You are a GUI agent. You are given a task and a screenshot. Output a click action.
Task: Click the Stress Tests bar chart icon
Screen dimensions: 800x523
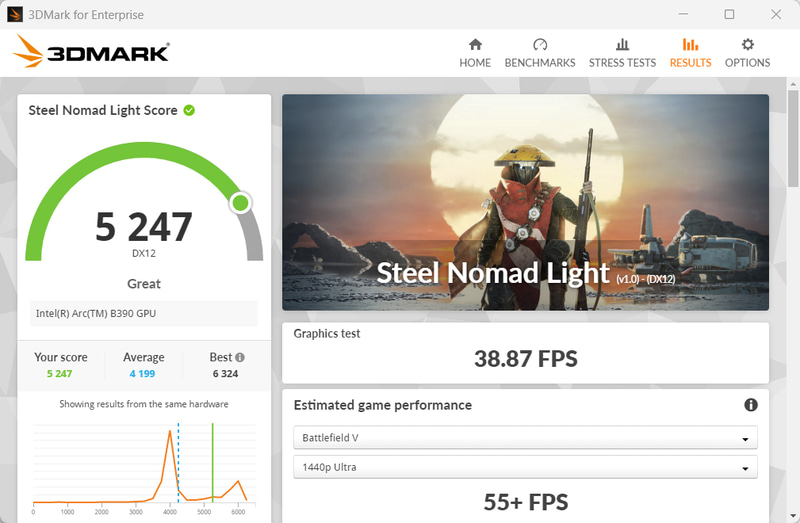(622, 44)
